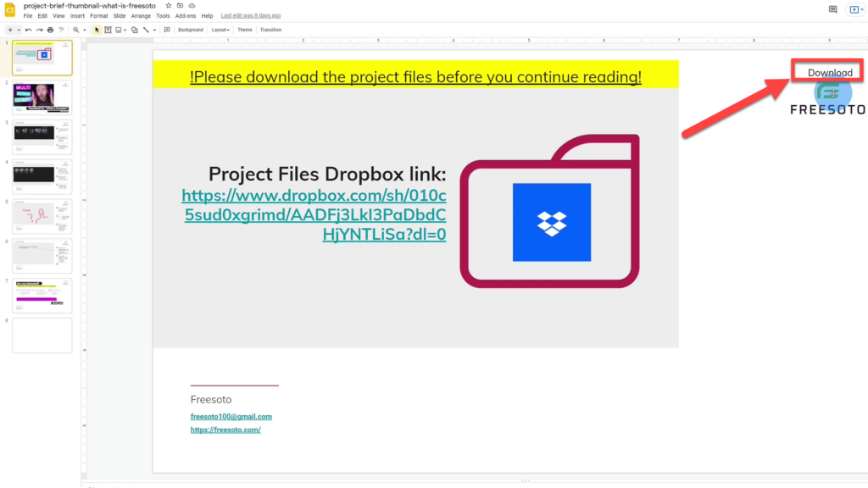
Task: Open the Slide menu
Action: coord(120,16)
